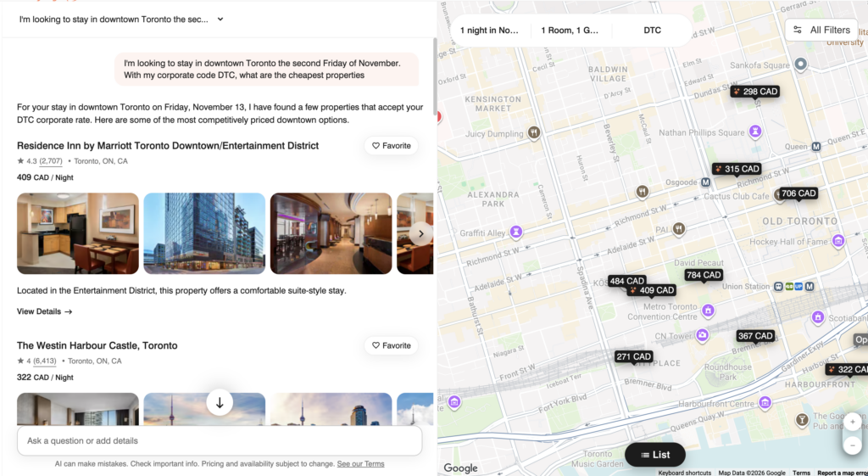Click the Queen subway station icon
Screen dimensions: 868x476
click(816, 147)
